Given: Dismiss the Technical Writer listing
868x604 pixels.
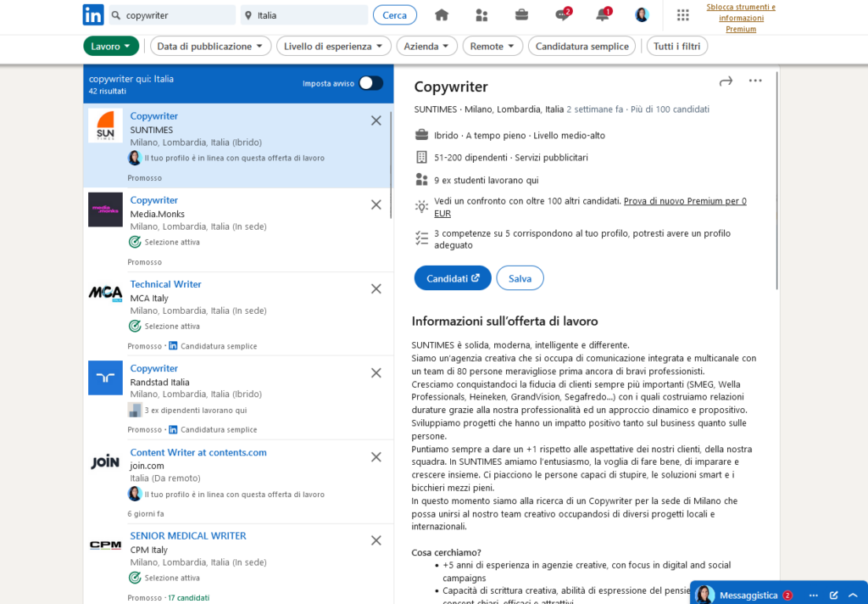Looking at the screenshot, I should coord(376,289).
